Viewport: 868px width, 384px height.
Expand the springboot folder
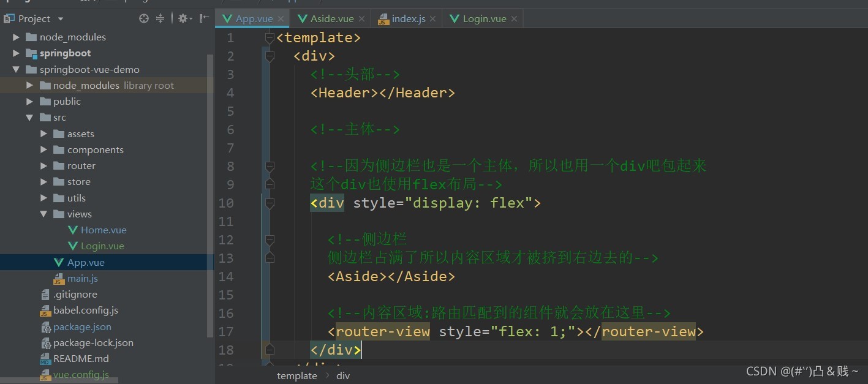(x=16, y=53)
